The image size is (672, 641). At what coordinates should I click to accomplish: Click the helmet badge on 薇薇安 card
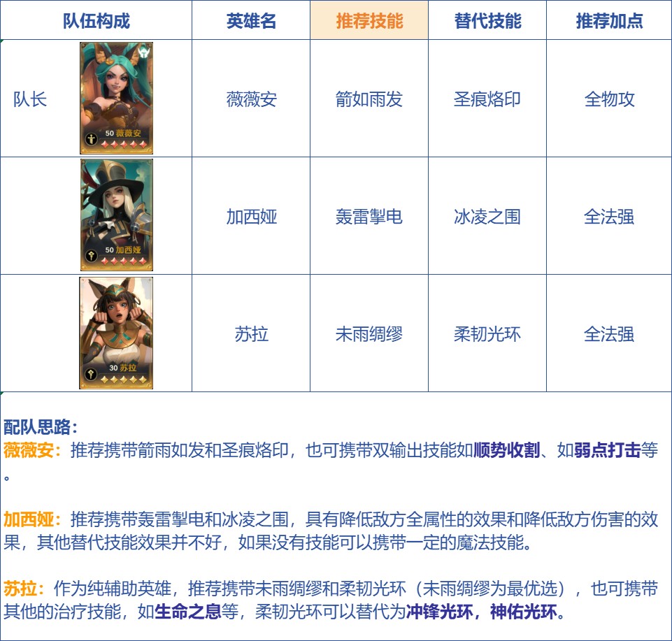145,52
